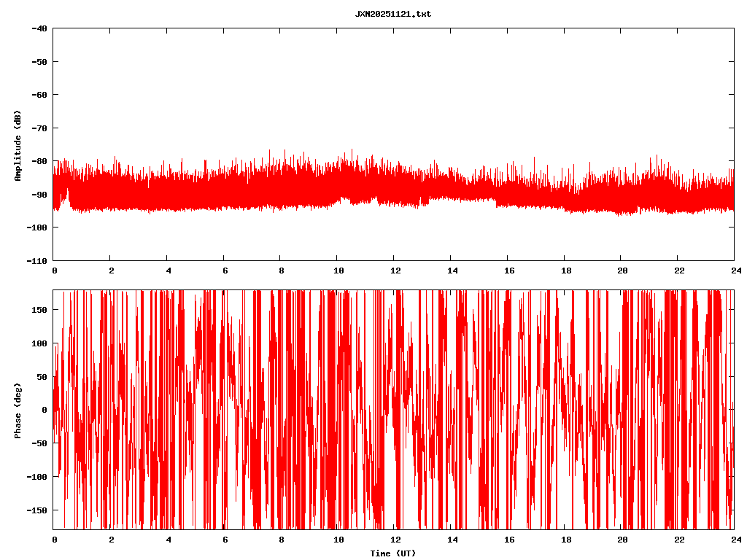747x560 pixels.
Task: Select hour 18 tick label under the amplitude plot
Action: tap(564, 271)
